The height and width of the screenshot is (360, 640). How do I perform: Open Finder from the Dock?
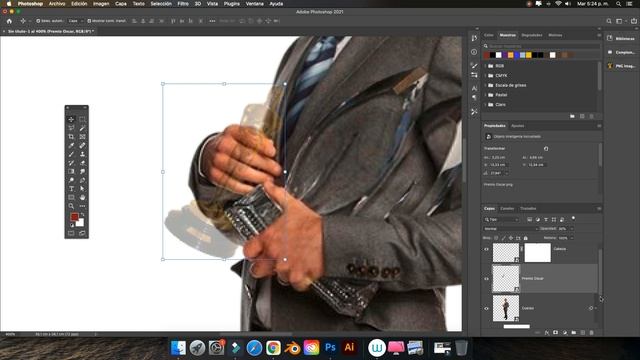[x=178, y=348]
